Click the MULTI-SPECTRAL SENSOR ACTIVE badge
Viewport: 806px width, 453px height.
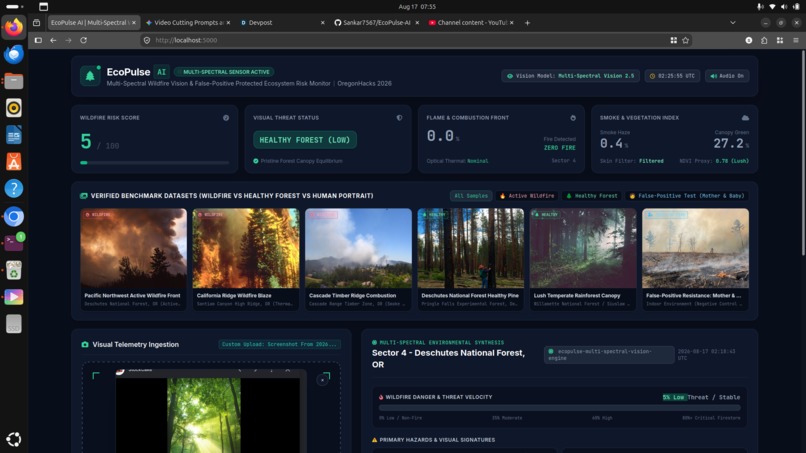(x=225, y=72)
